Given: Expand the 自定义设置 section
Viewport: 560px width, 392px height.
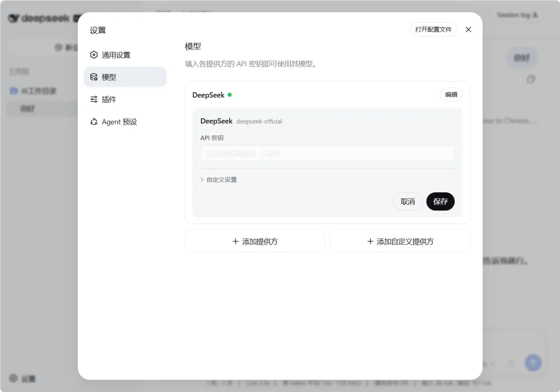Looking at the screenshot, I should click(x=219, y=179).
